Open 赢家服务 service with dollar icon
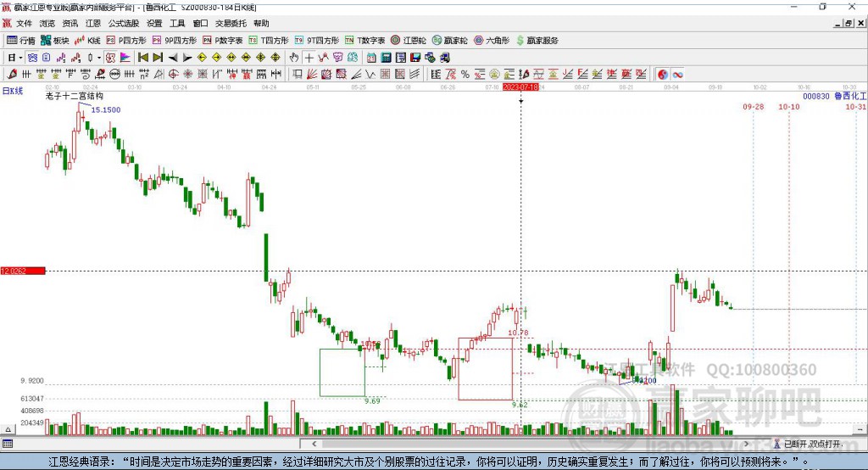Screen dimensions: 868x470 [537, 41]
